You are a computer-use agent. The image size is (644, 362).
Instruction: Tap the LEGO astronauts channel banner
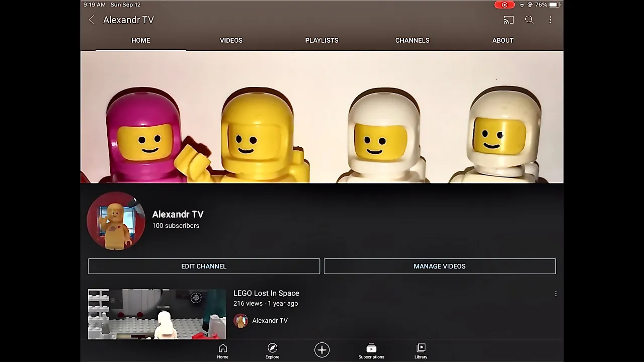322,117
